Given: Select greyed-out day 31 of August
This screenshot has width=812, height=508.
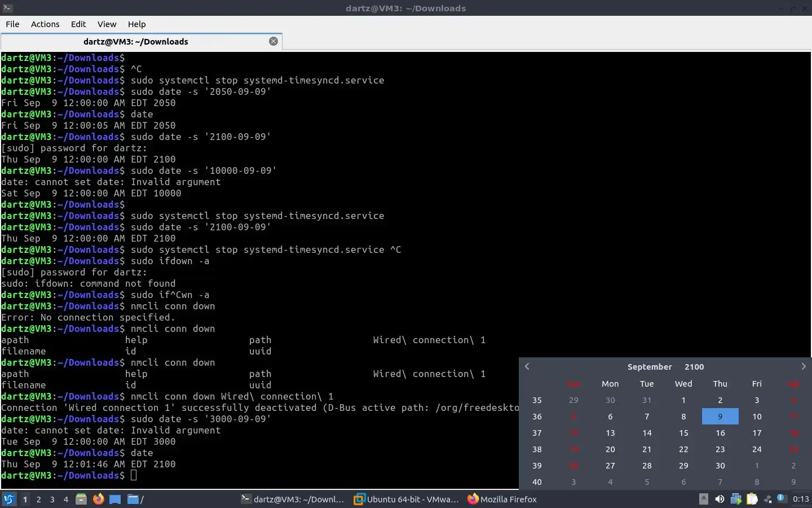Looking at the screenshot, I should (647, 400).
